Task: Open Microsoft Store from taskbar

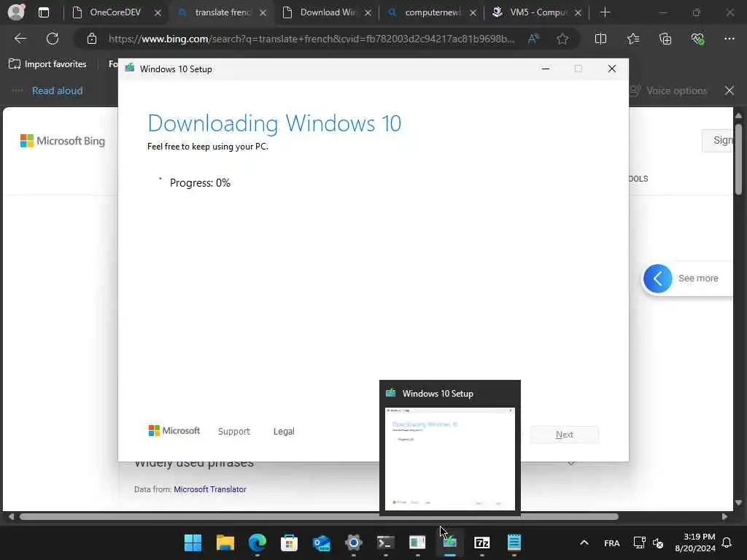Action: coord(289,542)
